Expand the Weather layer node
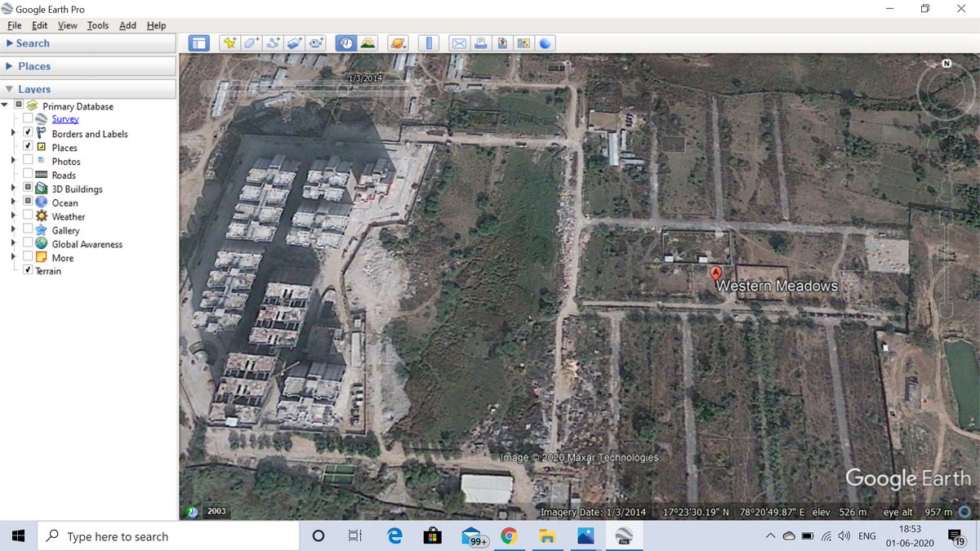 click(x=12, y=216)
